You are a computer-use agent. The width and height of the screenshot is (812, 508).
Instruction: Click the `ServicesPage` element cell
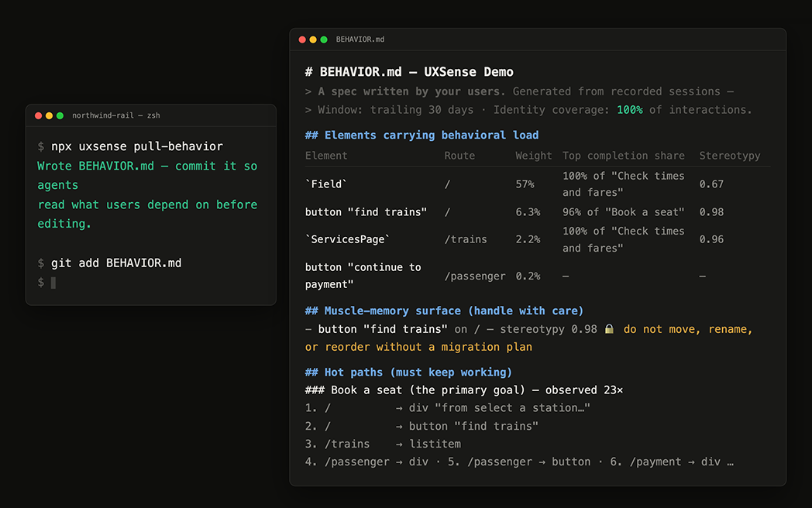[x=347, y=240]
